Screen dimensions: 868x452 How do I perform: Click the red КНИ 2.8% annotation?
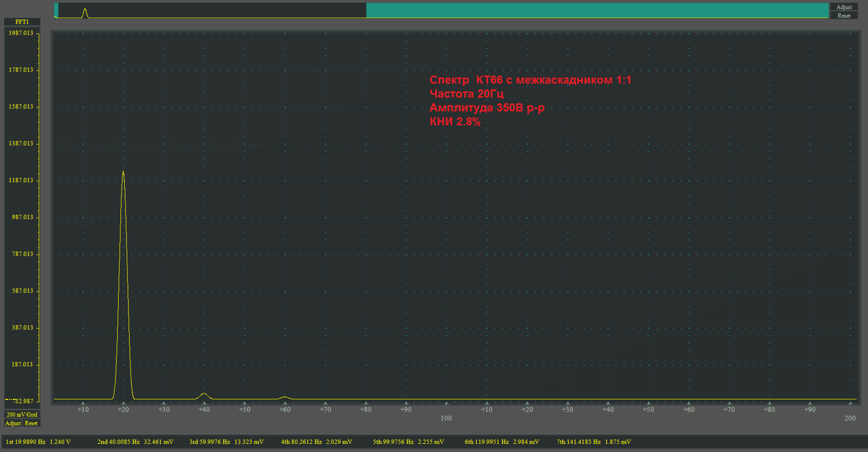coord(455,122)
